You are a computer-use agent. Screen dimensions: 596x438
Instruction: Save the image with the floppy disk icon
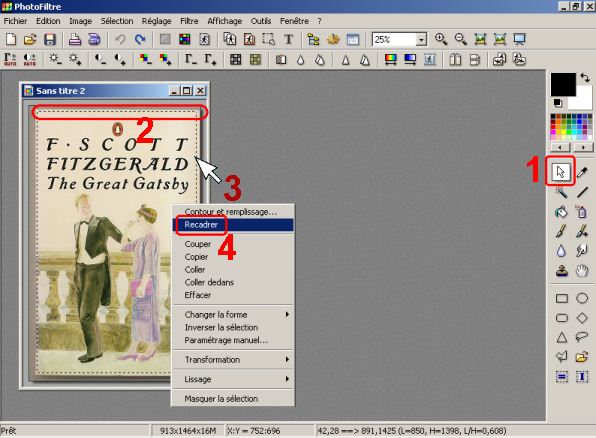50,39
